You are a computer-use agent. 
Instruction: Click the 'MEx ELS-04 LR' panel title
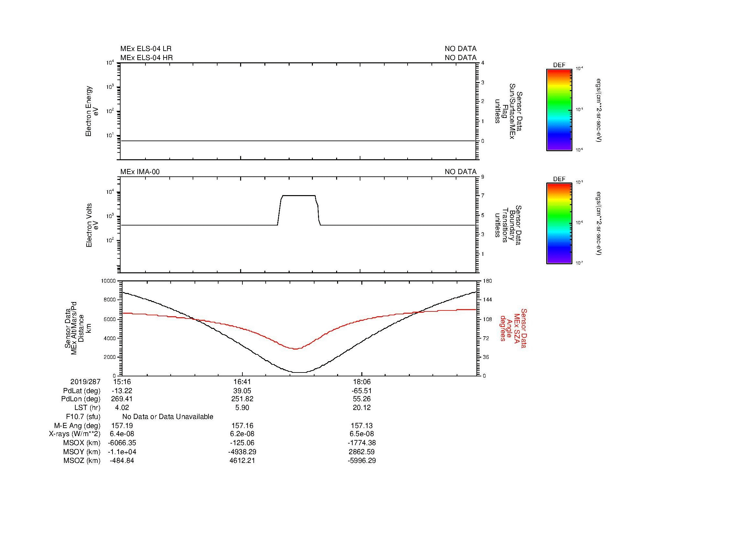[x=145, y=49]
